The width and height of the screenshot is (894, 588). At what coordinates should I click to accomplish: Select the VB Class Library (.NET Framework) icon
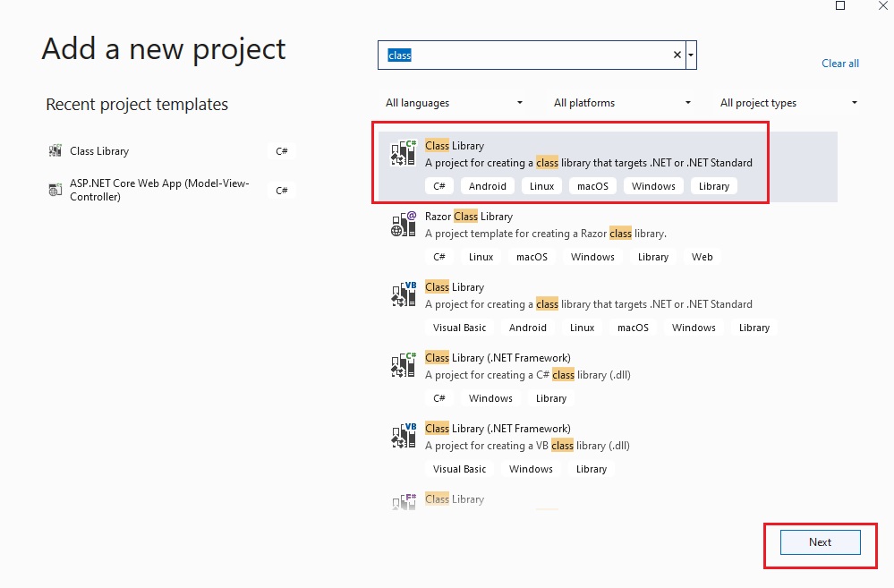(403, 436)
